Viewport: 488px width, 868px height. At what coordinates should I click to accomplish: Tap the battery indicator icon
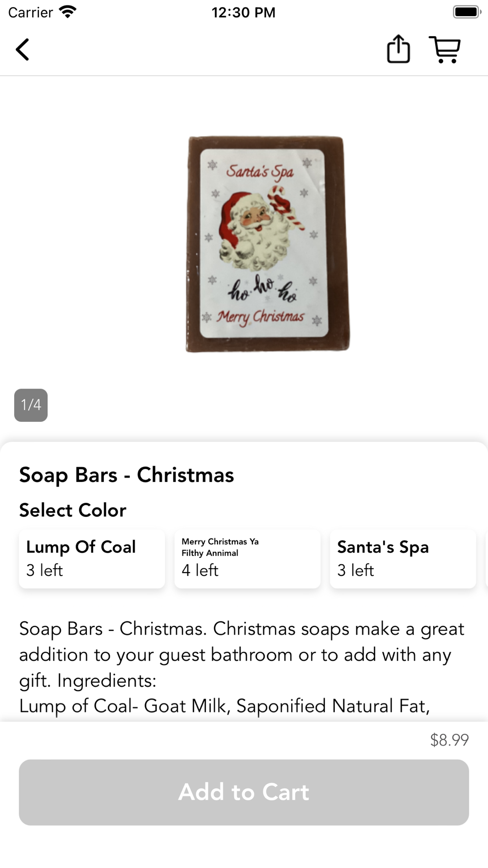tap(467, 12)
